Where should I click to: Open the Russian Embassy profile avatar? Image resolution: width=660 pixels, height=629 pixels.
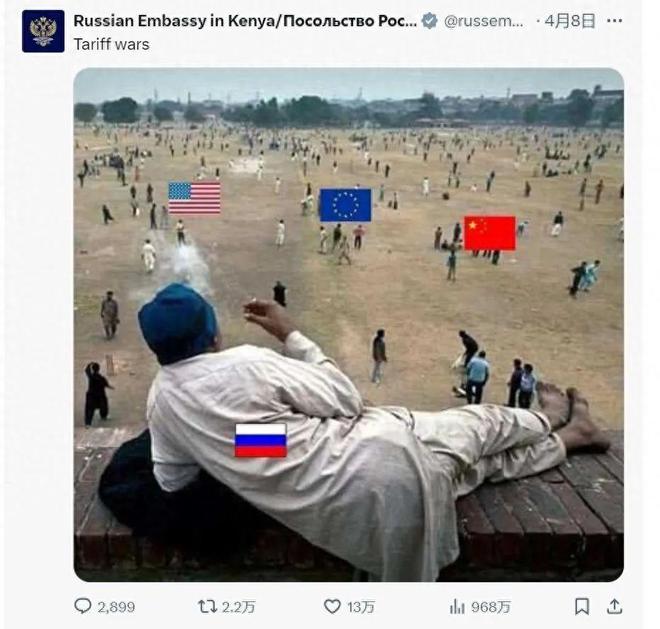pos(43,32)
